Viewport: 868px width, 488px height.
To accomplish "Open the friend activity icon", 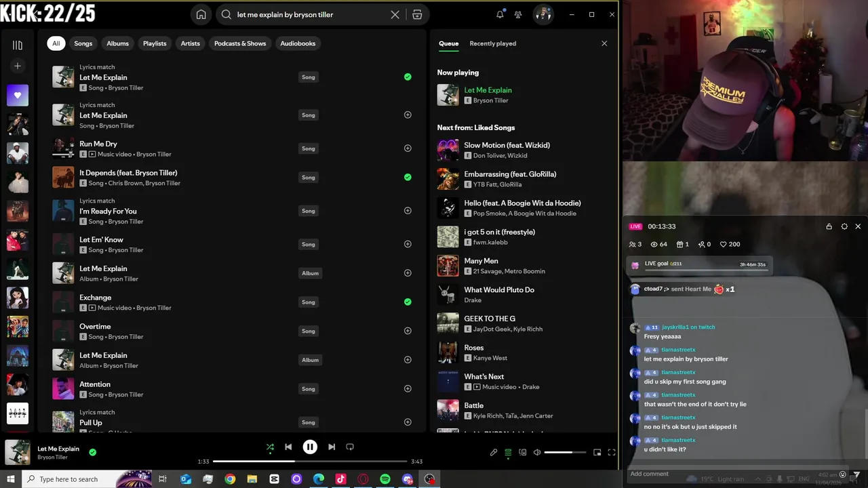I will tap(518, 14).
